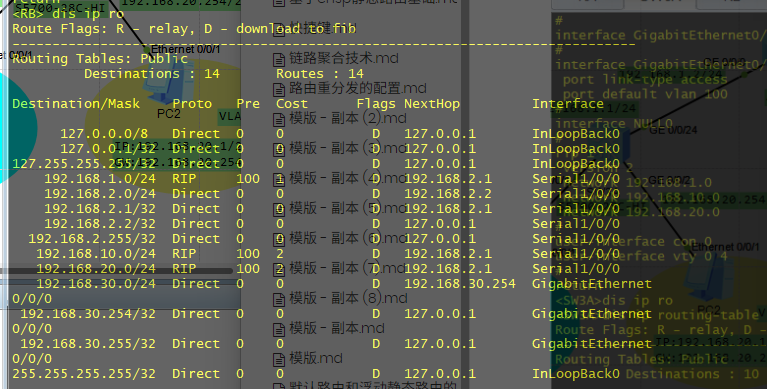Click next hop 192.168.2.2
The image size is (767, 389).
448,194
